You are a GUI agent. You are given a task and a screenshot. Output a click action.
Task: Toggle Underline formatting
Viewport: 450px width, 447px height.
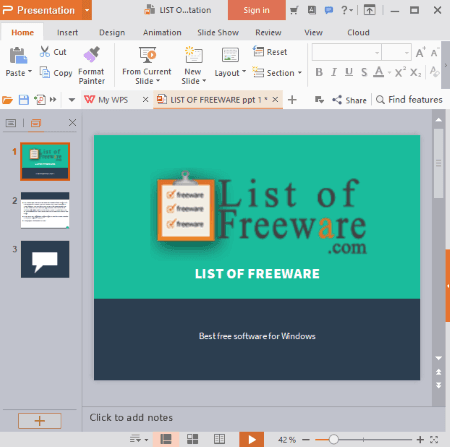[349, 72]
